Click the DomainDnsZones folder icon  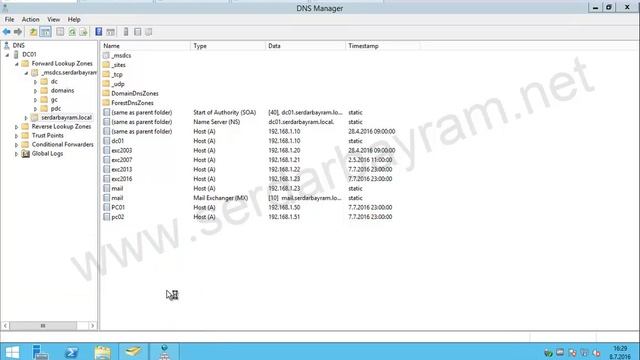[107, 93]
